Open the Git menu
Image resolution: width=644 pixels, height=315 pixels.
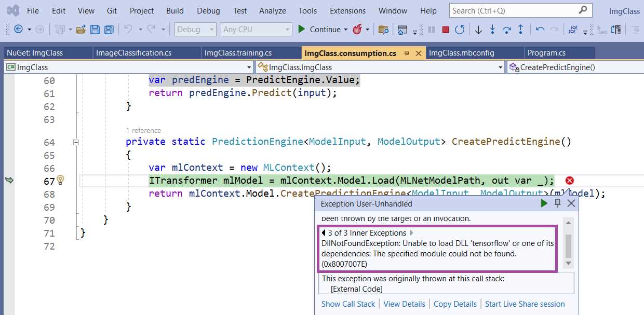[112, 10]
